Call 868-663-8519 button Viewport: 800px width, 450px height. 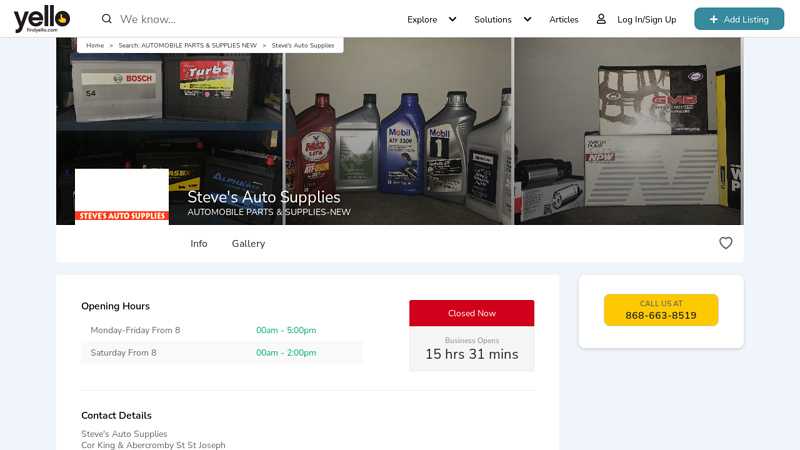[x=661, y=310]
